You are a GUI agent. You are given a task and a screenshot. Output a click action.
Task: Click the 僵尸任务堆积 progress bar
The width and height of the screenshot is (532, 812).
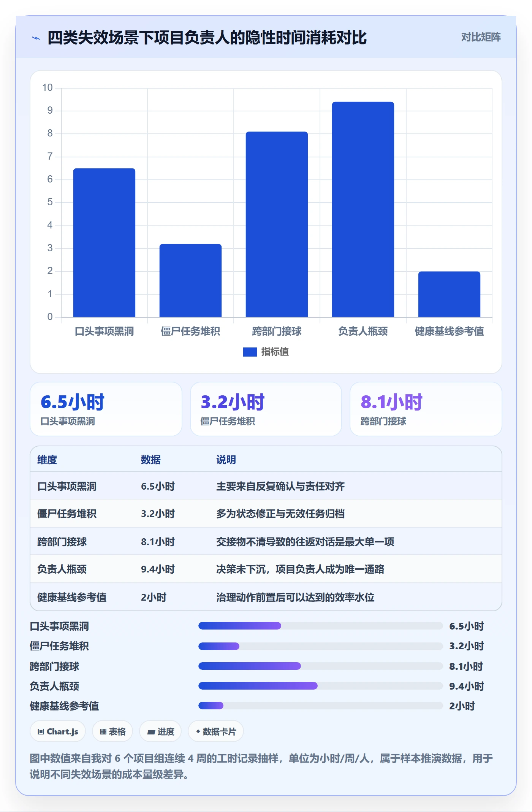click(320, 646)
